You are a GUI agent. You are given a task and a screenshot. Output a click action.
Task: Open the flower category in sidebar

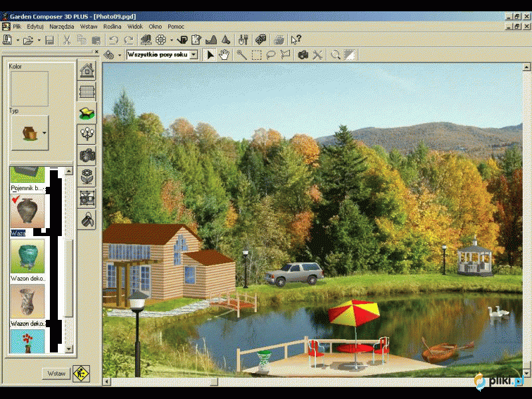pos(87,176)
